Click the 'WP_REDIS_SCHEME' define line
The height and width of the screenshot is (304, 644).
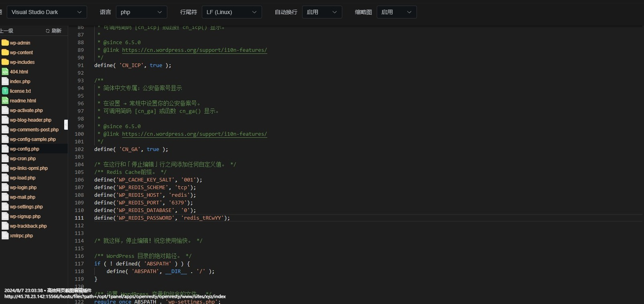(x=145, y=187)
